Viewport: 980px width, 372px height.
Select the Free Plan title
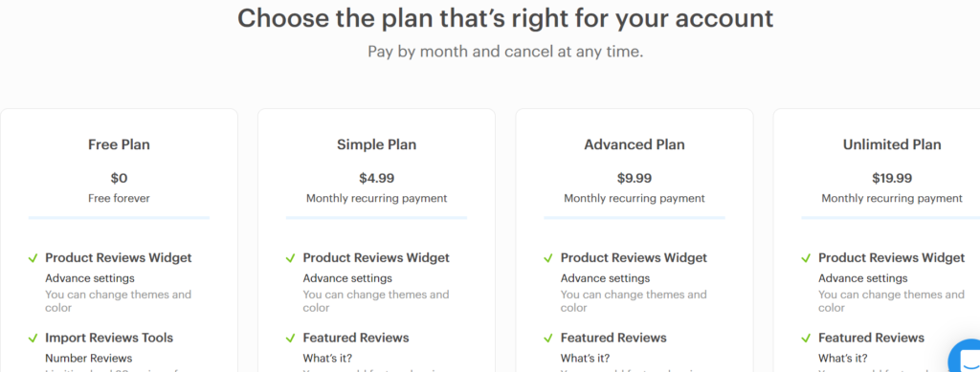click(119, 144)
